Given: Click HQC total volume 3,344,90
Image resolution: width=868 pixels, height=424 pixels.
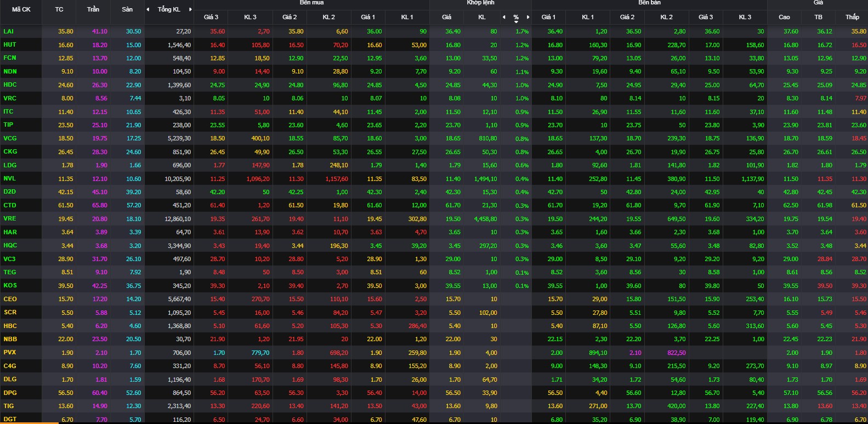Looking at the screenshot, I should (x=179, y=246).
